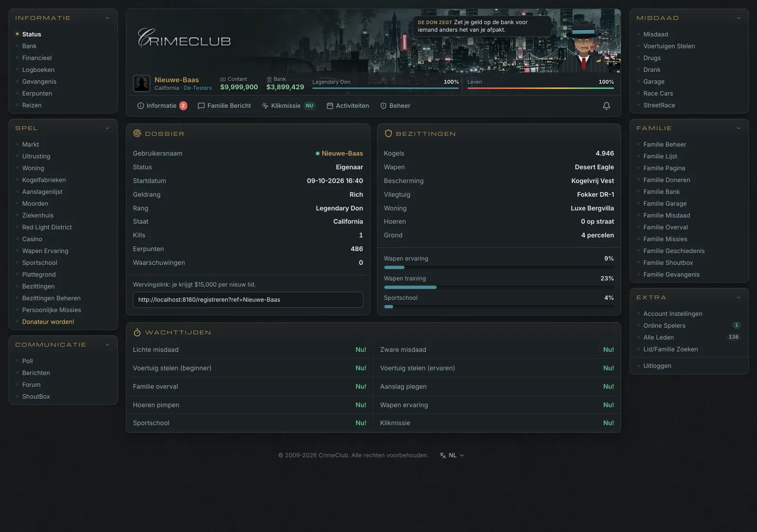Open the Activiteiten tab
This screenshot has height=532, width=757.
click(x=348, y=106)
